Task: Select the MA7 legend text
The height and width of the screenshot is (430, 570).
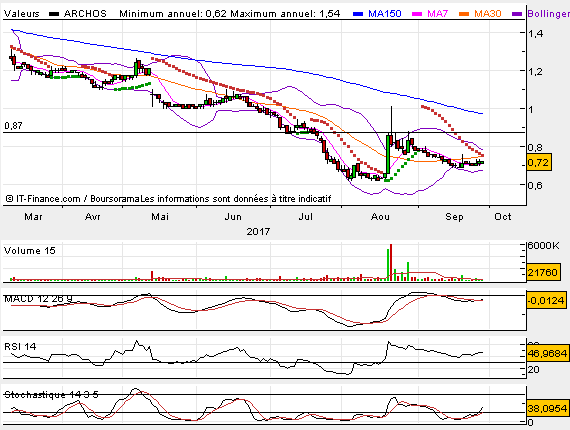Action: (x=437, y=14)
